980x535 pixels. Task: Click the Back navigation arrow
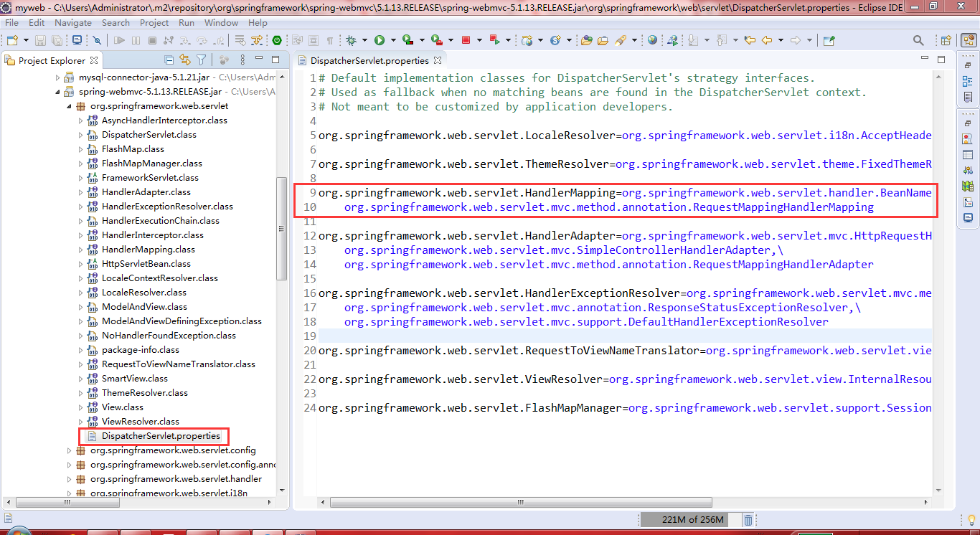pyautogui.click(x=766, y=40)
